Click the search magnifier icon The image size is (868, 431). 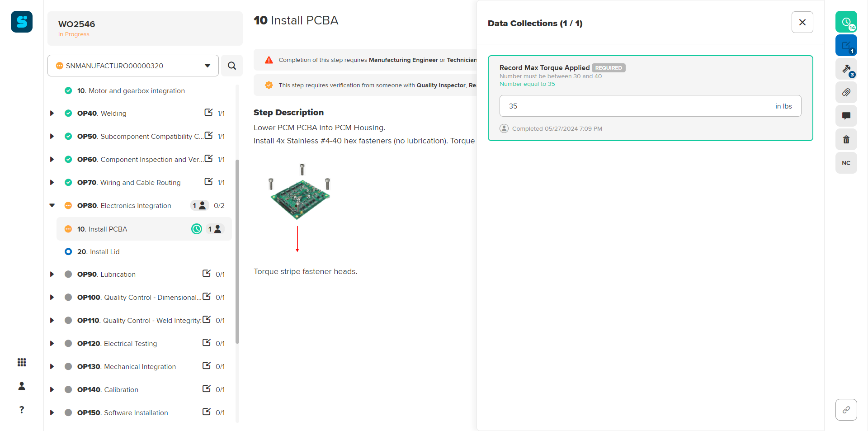pyautogui.click(x=232, y=66)
